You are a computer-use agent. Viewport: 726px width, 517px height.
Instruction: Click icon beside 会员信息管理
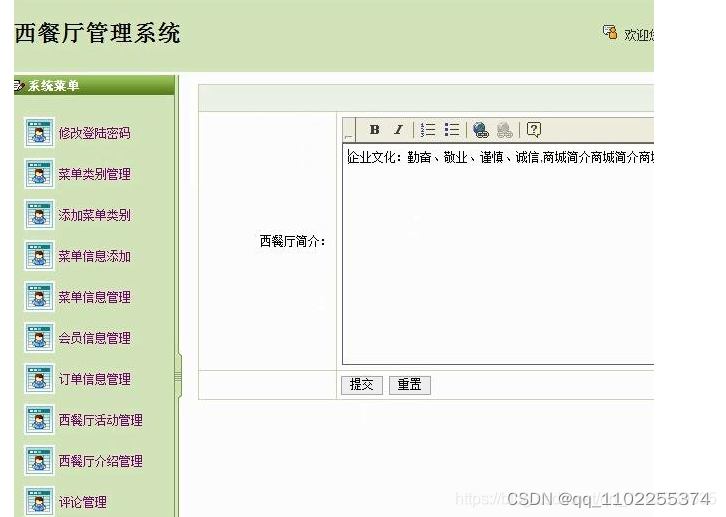(x=39, y=337)
